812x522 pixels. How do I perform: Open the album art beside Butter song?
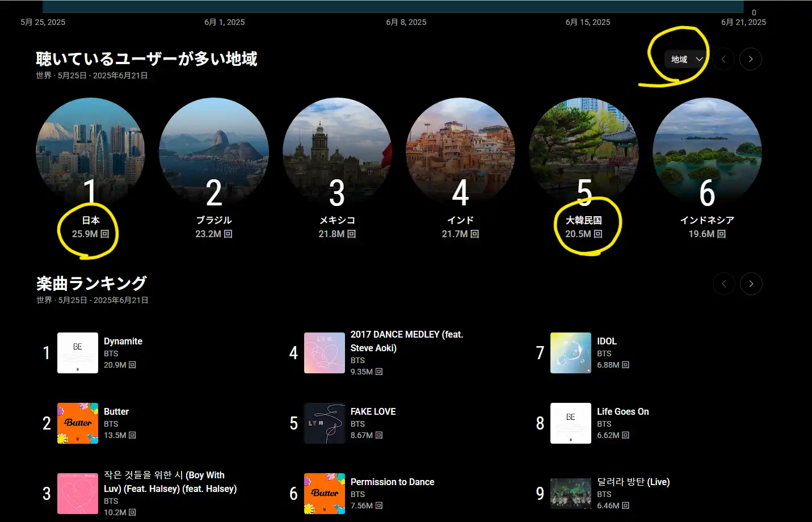[x=78, y=423]
